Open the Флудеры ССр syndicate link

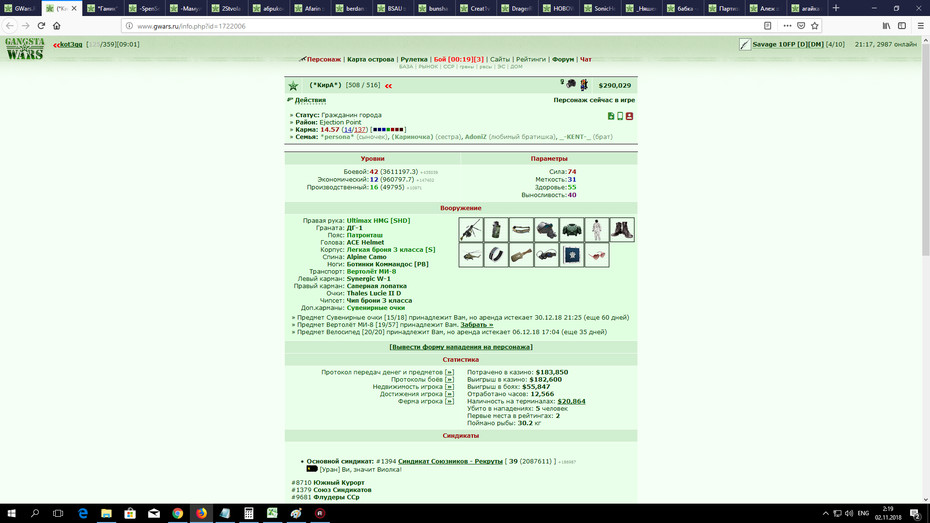(336, 497)
